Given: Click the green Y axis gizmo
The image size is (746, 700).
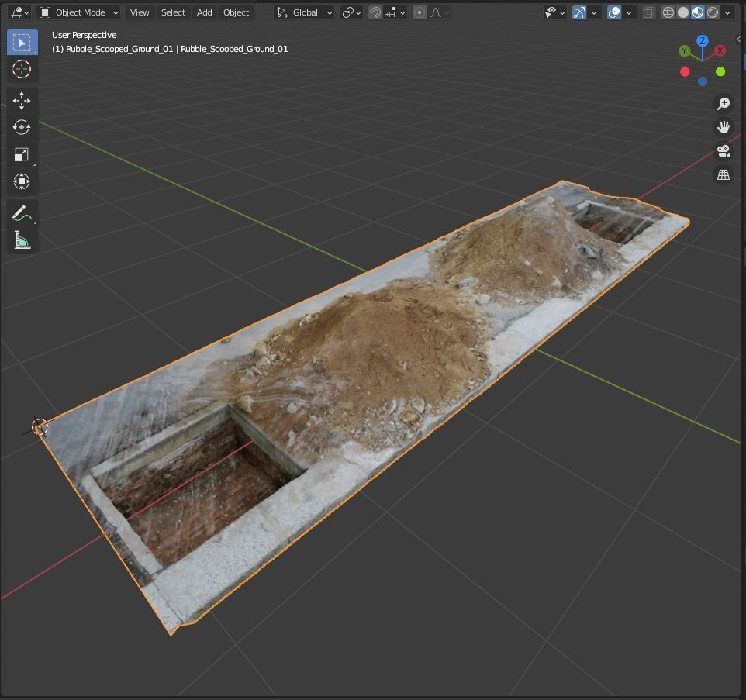Looking at the screenshot, I should pos(685,51).
